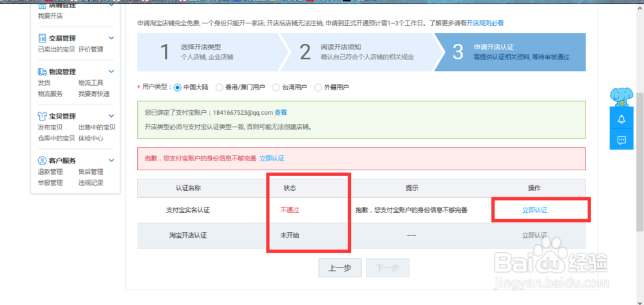Collapse the 客户服务 chevron

point(111,161)
